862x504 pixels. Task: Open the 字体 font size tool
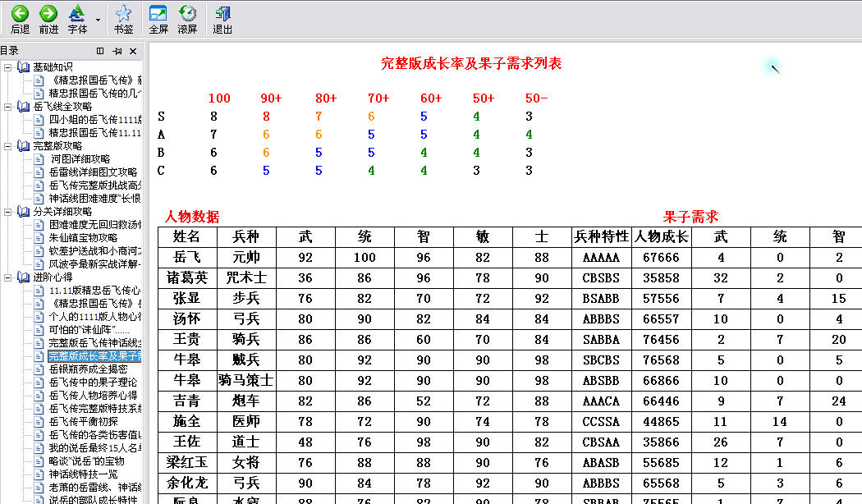click(76, 14)
